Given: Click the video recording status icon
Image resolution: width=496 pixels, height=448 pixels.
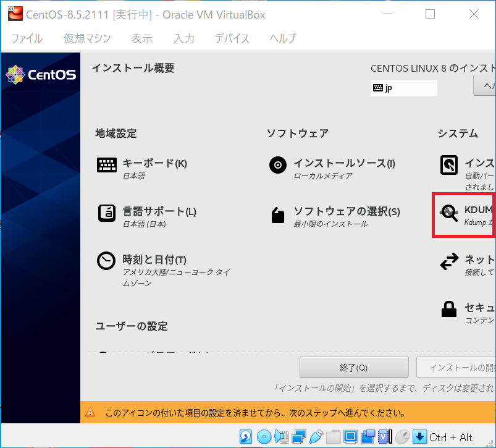Looking at the screenshot, I should 368,437.
